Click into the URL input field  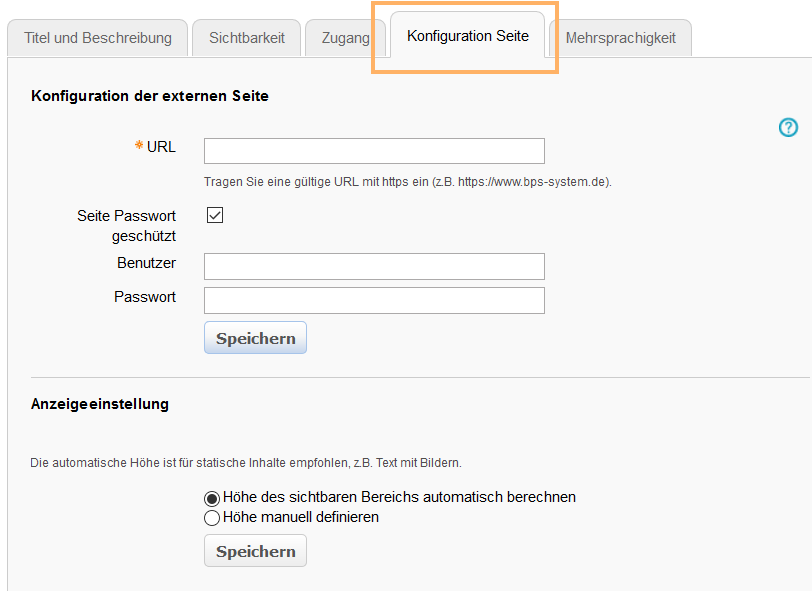tap(373, 150)
